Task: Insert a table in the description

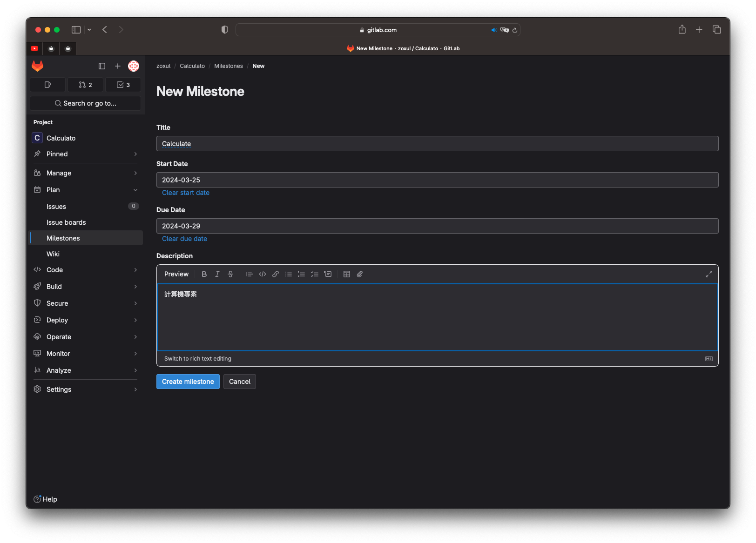Action: click(x=347, y=274)
